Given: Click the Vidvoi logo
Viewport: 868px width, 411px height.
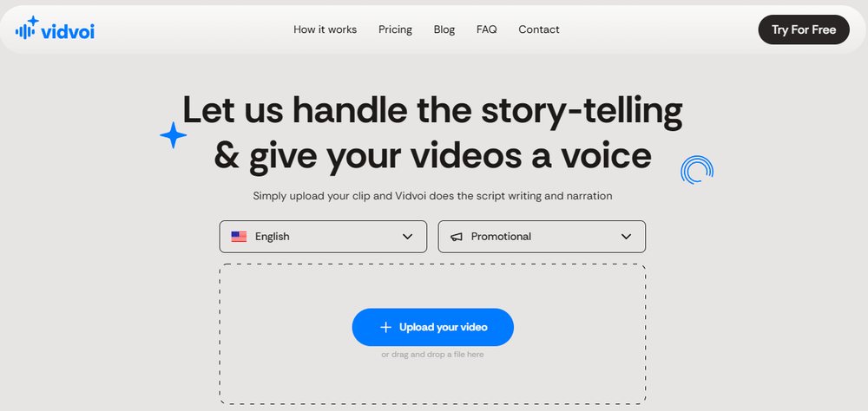Looking at the screenshot, I should pyautogui.click(x=55, y=29).
